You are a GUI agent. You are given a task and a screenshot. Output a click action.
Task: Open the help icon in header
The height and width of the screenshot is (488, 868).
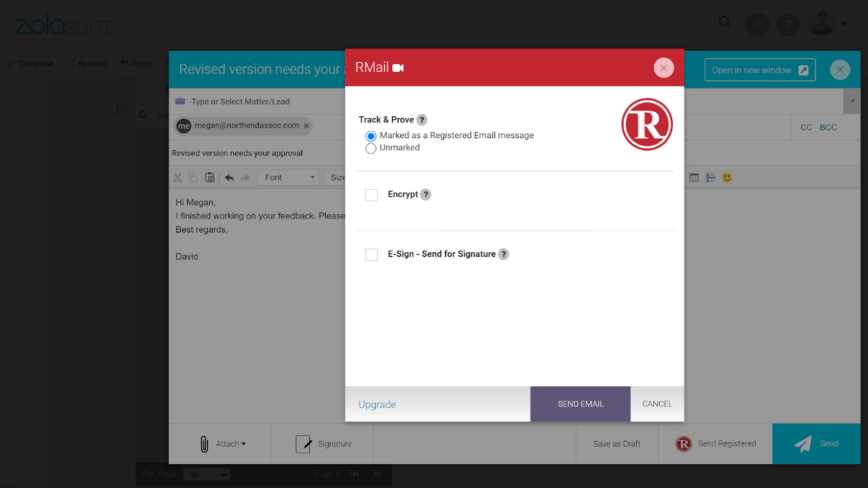[x=788, y=24]
